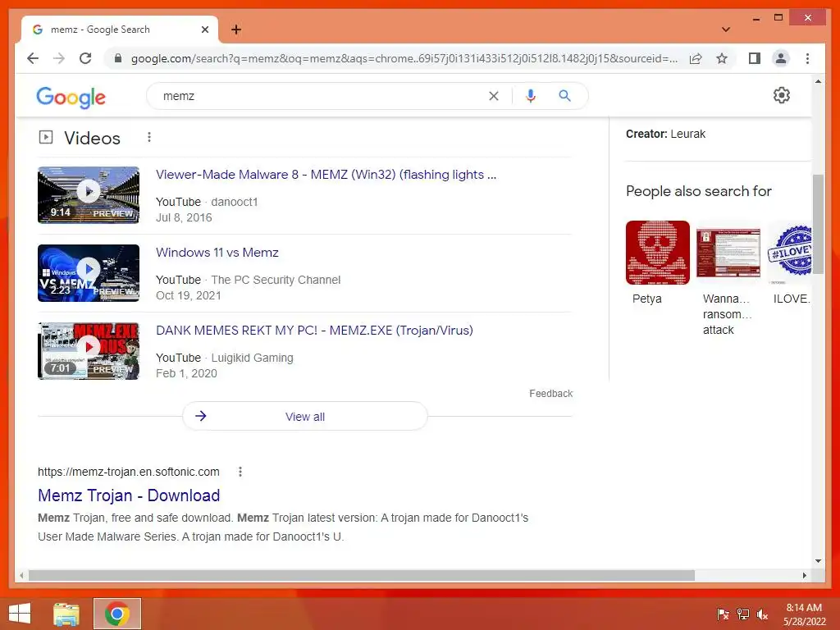Open the Chrome side panel

(755, 58)
